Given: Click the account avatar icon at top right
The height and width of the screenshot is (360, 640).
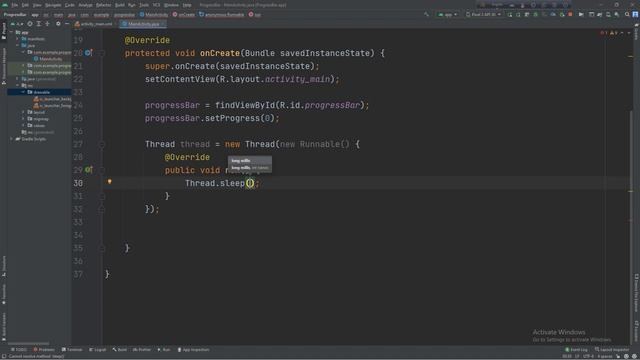Looking at the screenshot, I should click(x=635, y=14).
